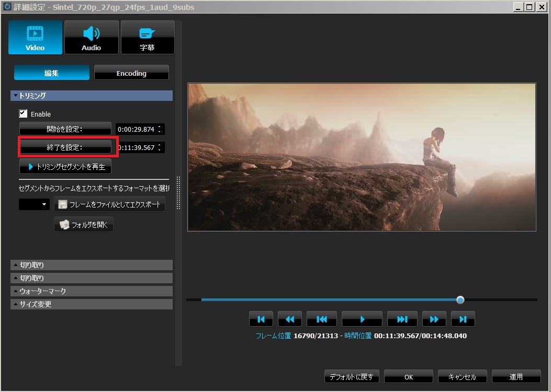This screenshot has height=392, width=551.
Task: Click the 適用 apply button
Action: point(516,376)
